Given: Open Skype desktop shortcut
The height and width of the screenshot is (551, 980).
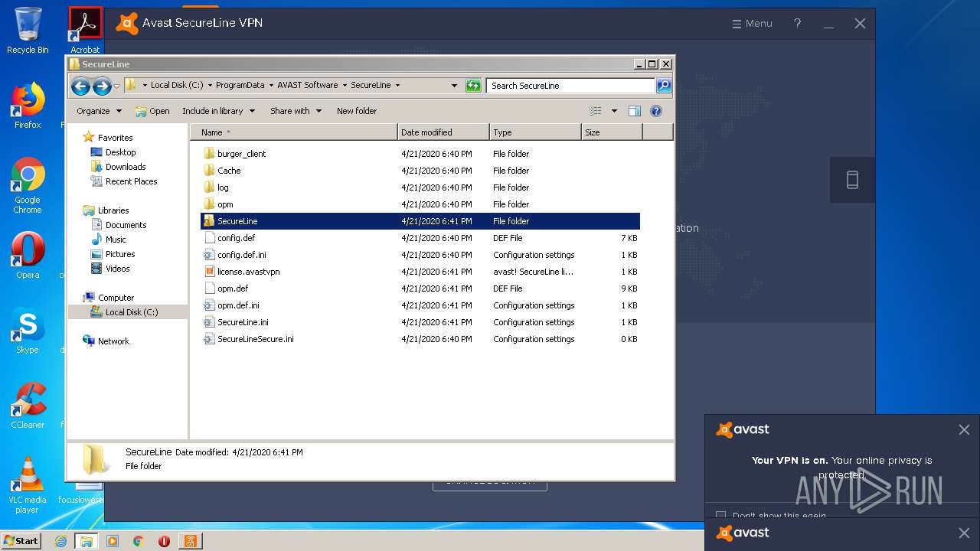Looking at the screenshot, I should coord(28,331).
